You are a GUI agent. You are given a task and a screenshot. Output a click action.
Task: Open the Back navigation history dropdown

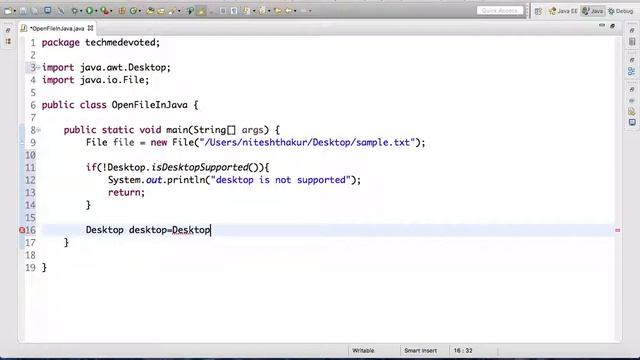tap(295, 11)
